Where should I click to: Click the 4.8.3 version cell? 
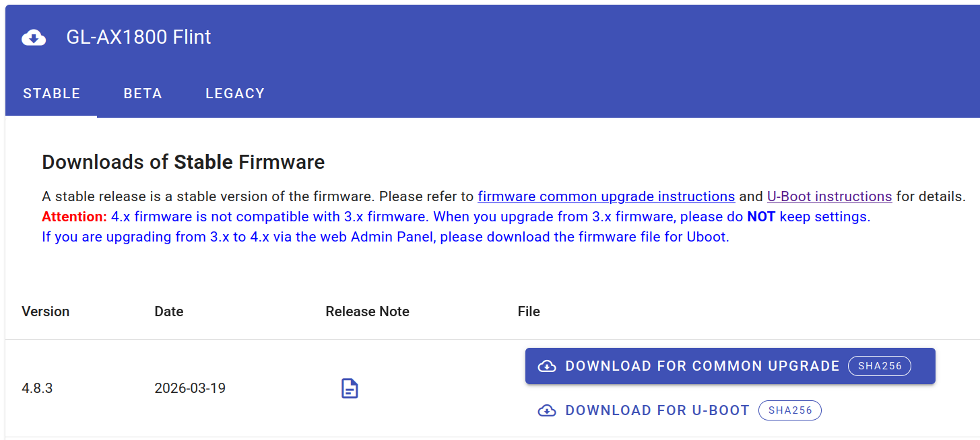pyautogui.click(x=37, y=388)
